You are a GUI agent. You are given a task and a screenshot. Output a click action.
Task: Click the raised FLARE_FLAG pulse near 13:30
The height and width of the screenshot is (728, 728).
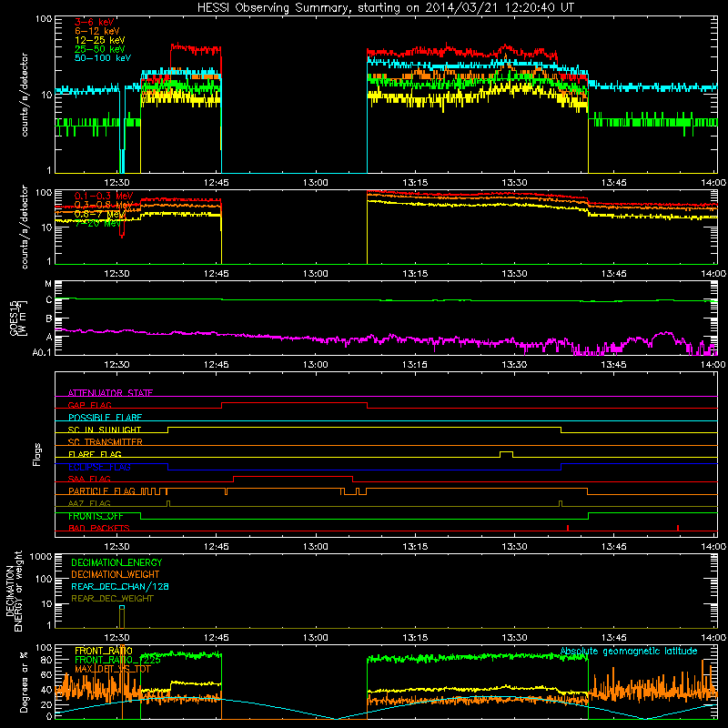coord(506,454)
